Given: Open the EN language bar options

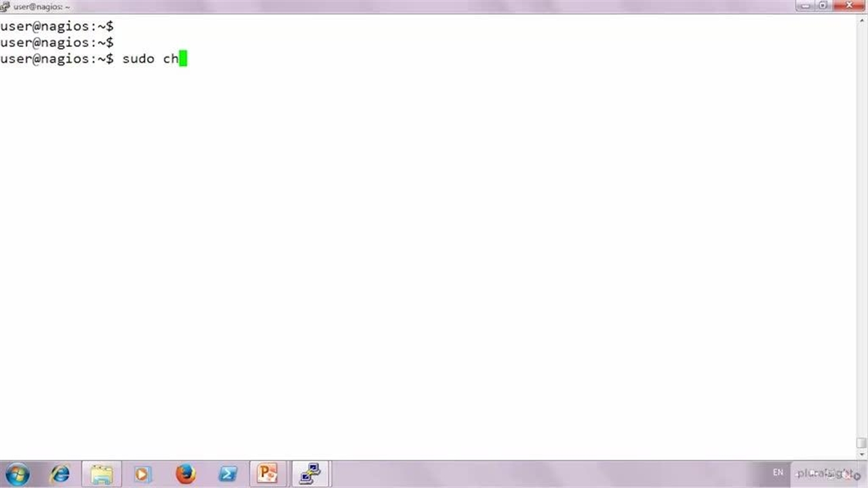Looking at the screenshot, I should 777,472.
